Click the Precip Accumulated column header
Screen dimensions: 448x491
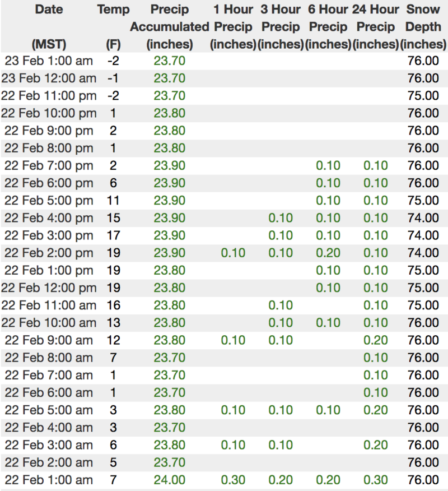170,26
